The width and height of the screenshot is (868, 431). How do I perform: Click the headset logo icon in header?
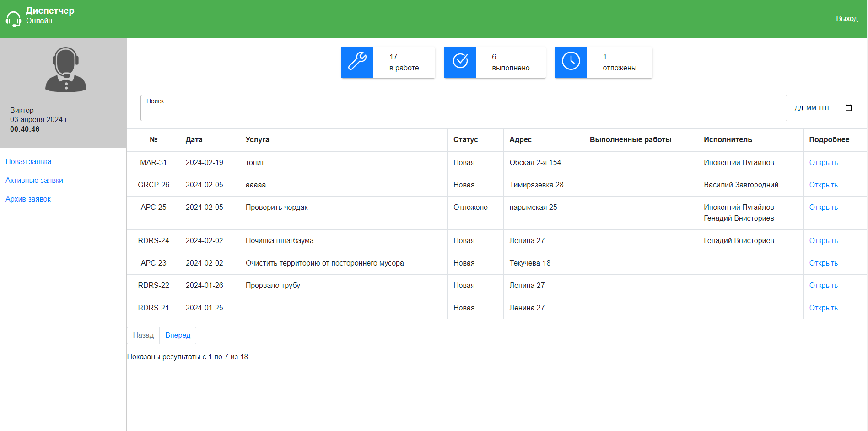tap(13, 19)
